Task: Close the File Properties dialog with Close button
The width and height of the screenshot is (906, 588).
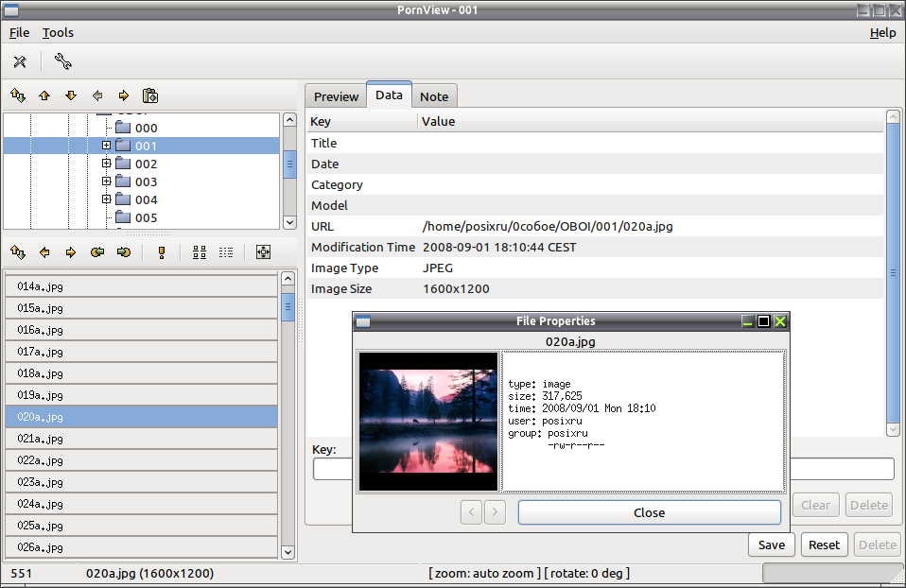Action: point(650,512)
